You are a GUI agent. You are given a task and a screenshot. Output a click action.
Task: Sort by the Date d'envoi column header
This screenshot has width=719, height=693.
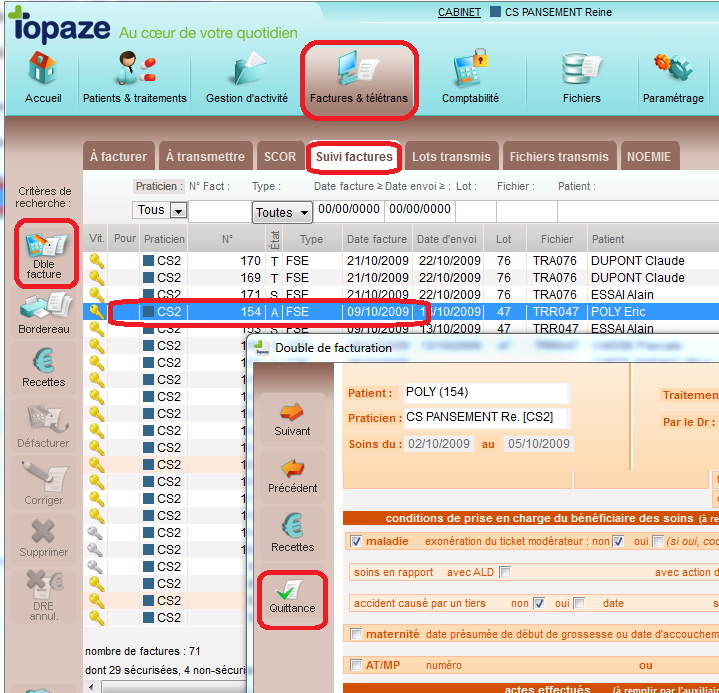(447, 239)
